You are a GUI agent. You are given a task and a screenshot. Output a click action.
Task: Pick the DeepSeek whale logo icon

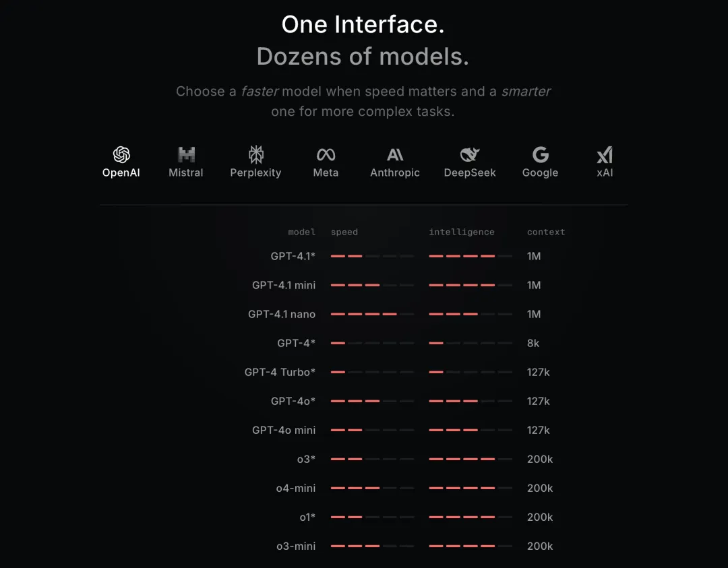coord(470,155)
